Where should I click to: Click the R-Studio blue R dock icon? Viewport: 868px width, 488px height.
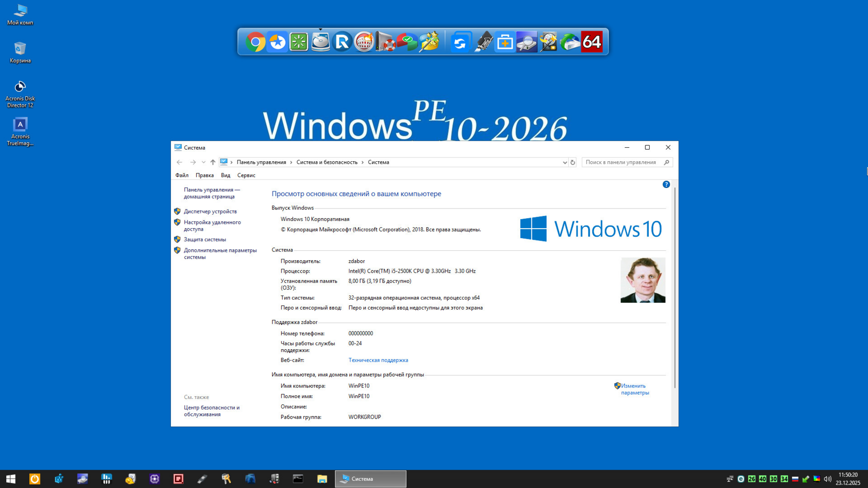coord(342,42)
